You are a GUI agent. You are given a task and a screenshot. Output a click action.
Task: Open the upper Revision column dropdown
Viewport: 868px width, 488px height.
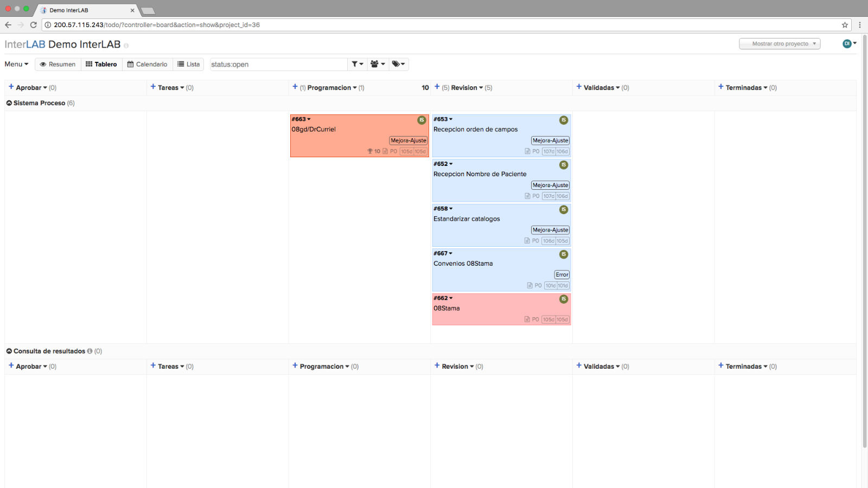click(x=467, y=87)
